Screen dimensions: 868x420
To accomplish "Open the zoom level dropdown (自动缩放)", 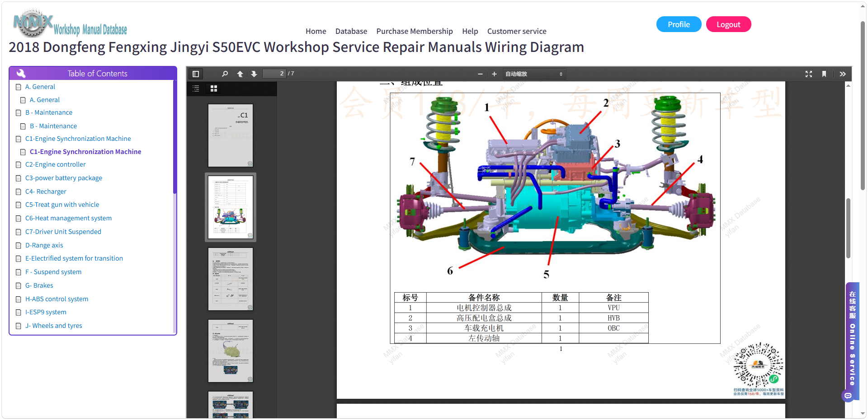I will 534,74.
